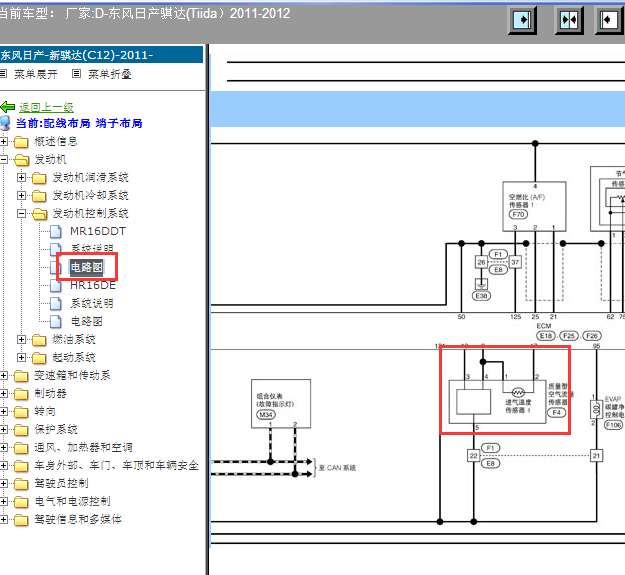Viewport: 625px width, 575px height.
Task: Click the 发动机 folder icon
Action: click(22, 160)
